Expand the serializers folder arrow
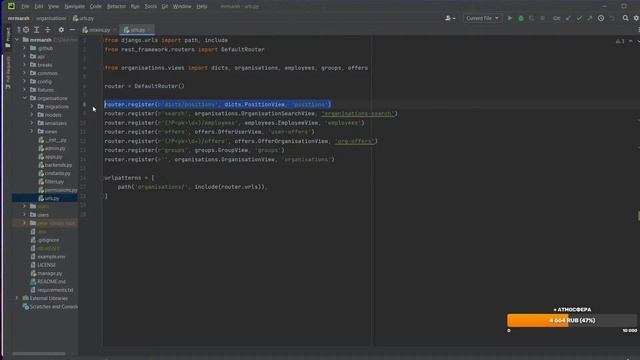This screenshot has height=360, width=640. pyautogui.click(x=32, y=123)
